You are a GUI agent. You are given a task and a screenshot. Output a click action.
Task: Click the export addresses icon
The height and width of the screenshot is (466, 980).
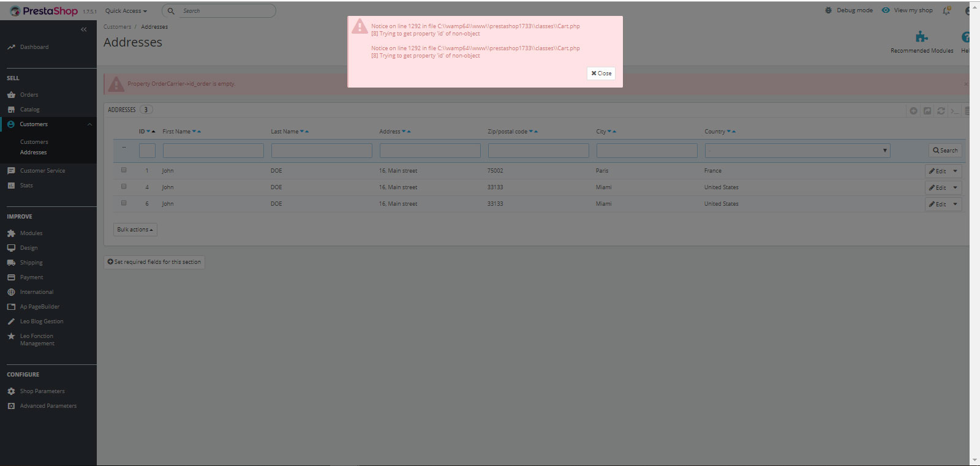pos(927,111)
